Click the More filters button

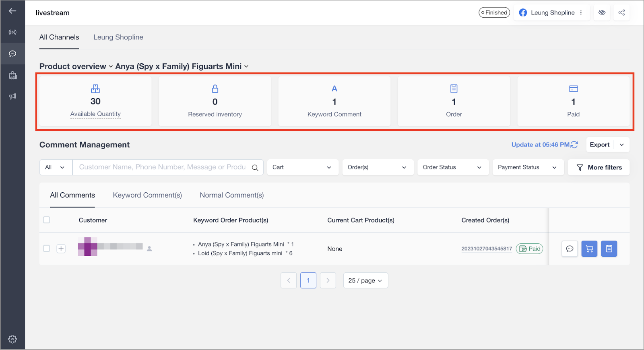pyautogui.click(x=599, y=167)
